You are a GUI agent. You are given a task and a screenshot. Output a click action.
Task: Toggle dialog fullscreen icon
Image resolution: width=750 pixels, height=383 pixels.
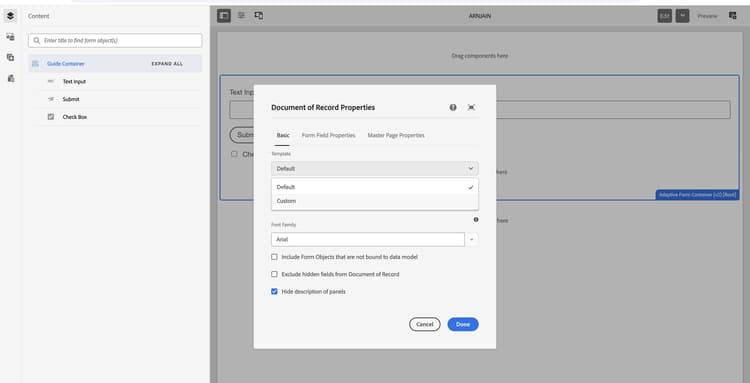[471, 108]
